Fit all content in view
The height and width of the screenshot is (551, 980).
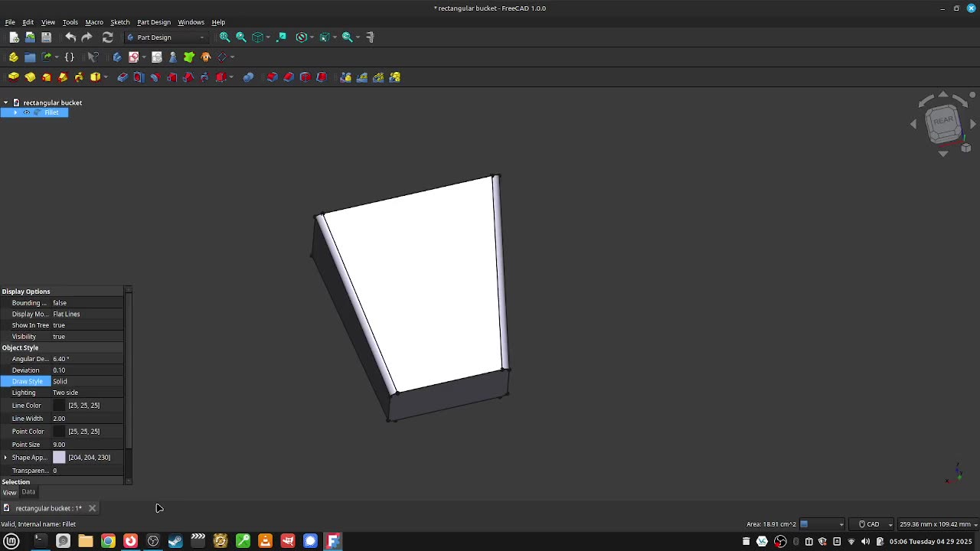224,37
